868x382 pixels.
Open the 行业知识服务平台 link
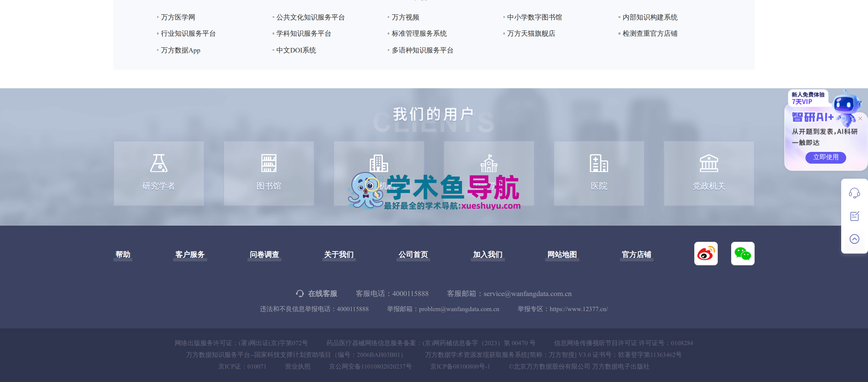click(x=188, y=33)
